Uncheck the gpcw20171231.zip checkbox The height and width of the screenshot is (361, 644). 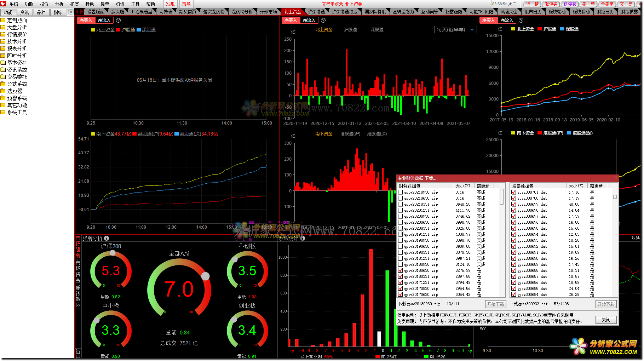tap(401, 282)
